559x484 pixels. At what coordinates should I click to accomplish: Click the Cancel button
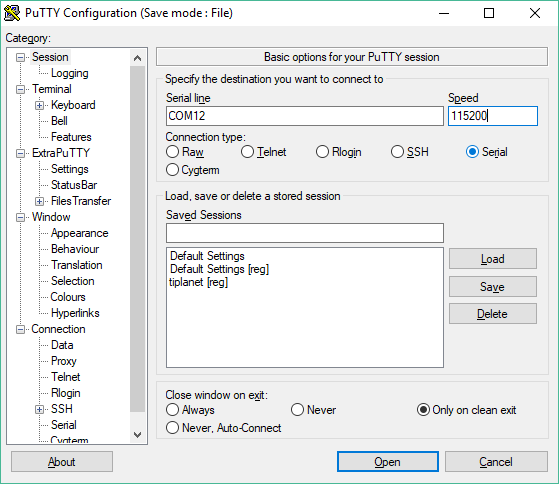496,462
